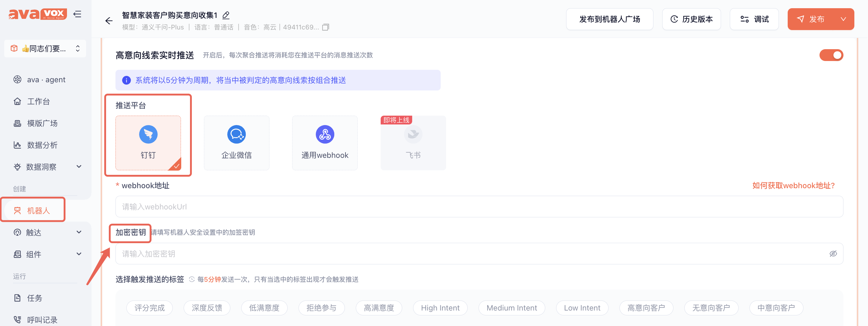Screen dimensions: 868x326
Task: Open the workspace switcher 同志们要...
Action: [45, 48]
